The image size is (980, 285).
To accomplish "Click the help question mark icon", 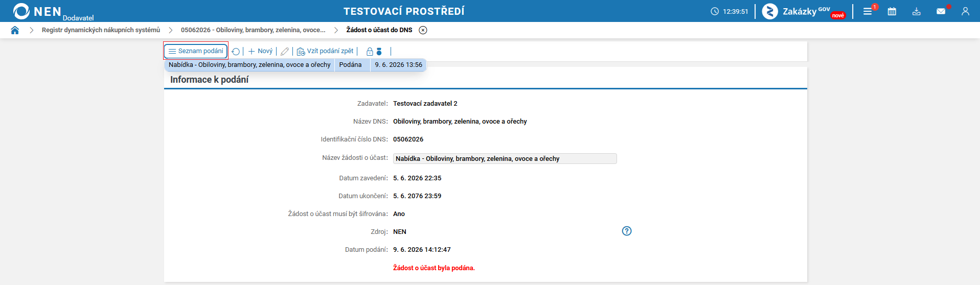I will click(x=627, y=231).
